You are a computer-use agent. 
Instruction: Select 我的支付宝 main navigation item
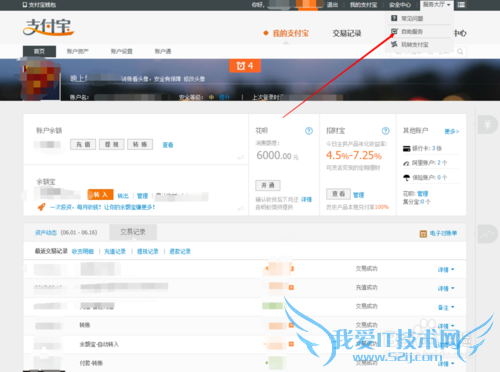pyautogui.click(x=290, y=33)
